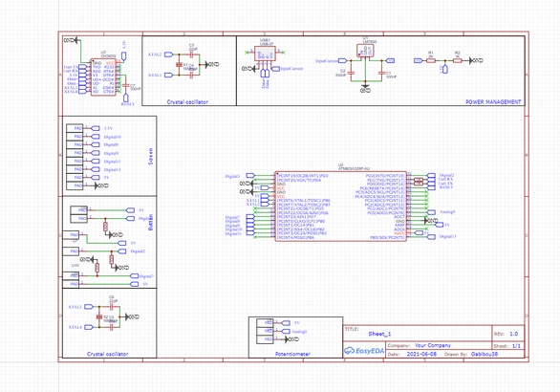Select the date 2021-06-08 field
Image resolution: width=560 pixels, height=392 pixels.
[x=421, y=354]
